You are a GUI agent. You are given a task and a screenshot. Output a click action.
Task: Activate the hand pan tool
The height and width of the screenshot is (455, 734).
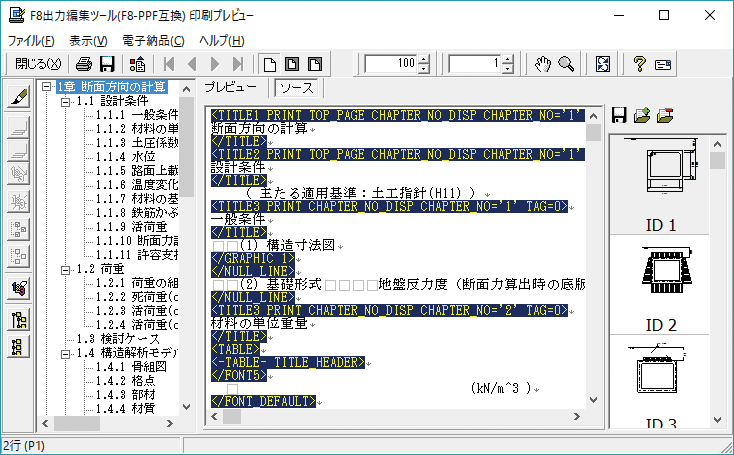543,64
